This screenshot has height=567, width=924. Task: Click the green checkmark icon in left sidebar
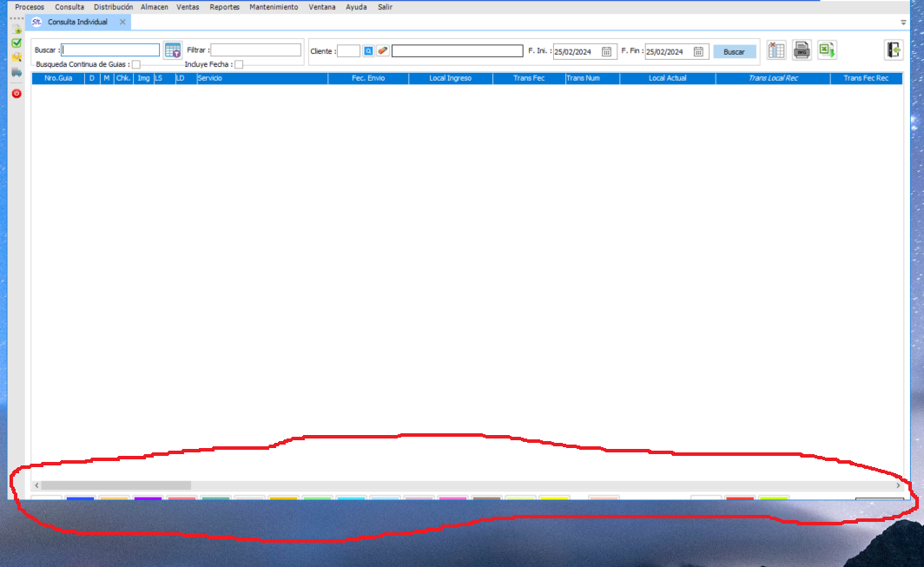click(x=16, y=43)
